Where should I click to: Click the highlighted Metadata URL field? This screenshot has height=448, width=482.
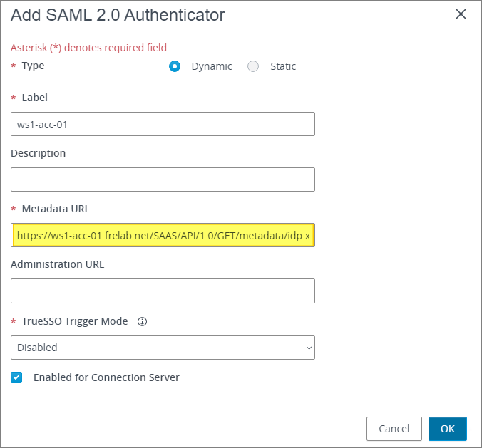(x=163, y=235)
